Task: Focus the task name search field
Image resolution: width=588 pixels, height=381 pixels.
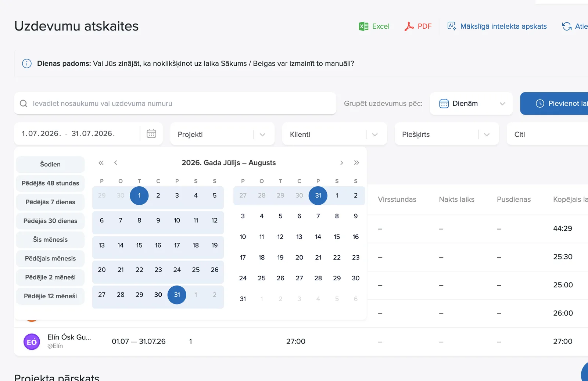Action: pos(175,104)
